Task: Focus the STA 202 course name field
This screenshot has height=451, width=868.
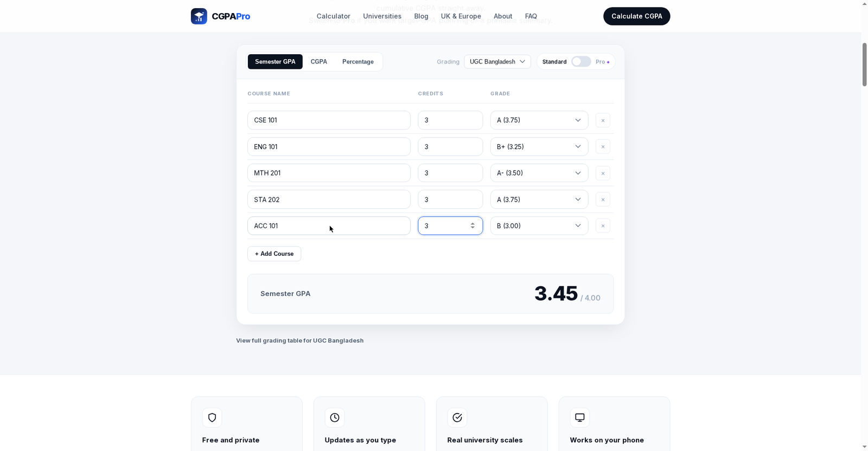Action: (x=329, y=199)
